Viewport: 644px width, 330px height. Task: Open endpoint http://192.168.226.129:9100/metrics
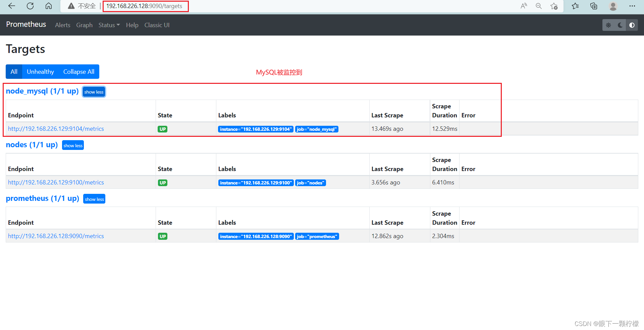(56, 182)
